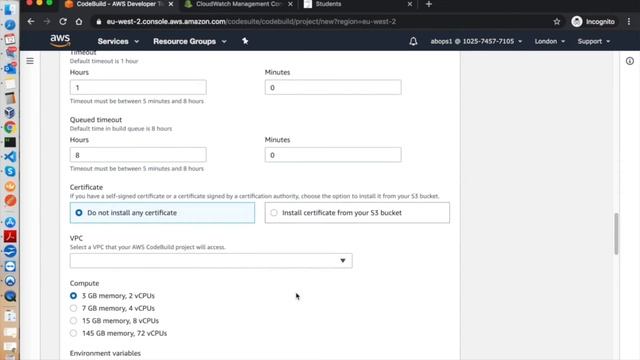Go back using browser back arrow
640x360 pixels.
pyautogui.click(x=31, y=22)
